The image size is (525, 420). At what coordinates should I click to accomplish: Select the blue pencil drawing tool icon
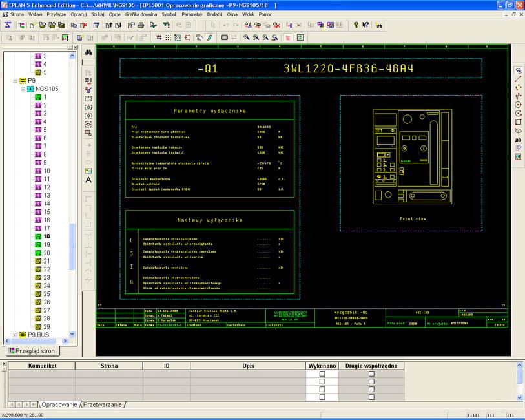pos(210,37)
